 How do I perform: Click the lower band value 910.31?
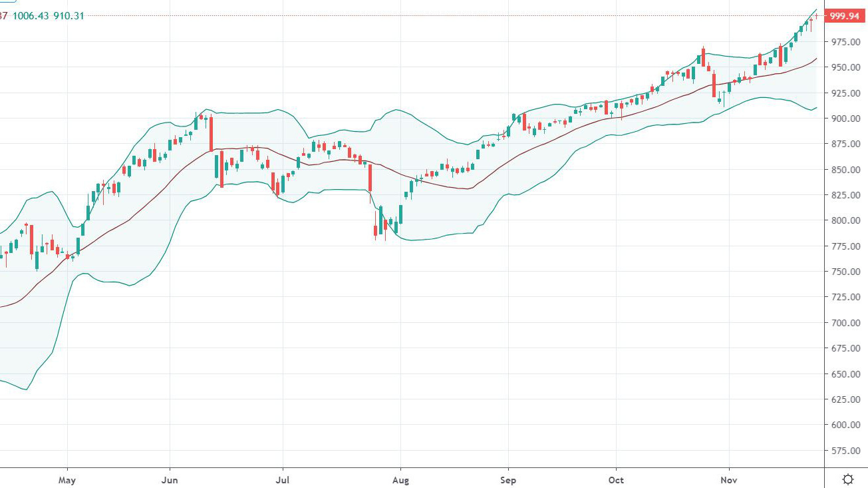[69, 16]
